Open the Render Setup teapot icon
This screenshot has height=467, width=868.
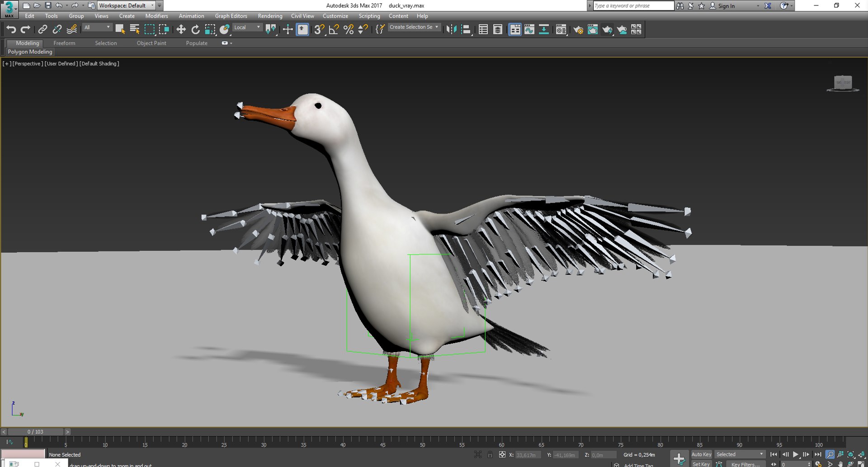(x=578, y=29)
